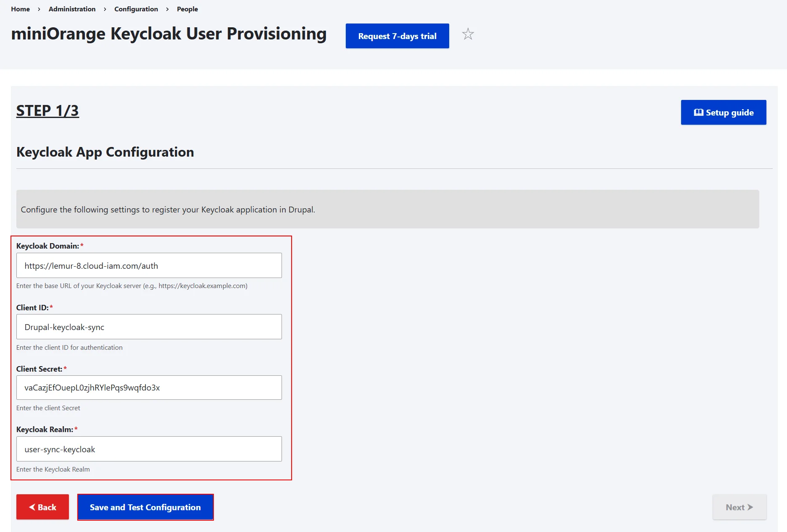Image resolution: width=787 pixels, height=532 pixels.
Task: Click the Keycloak App Configuration heading
Action: [105, 152]
